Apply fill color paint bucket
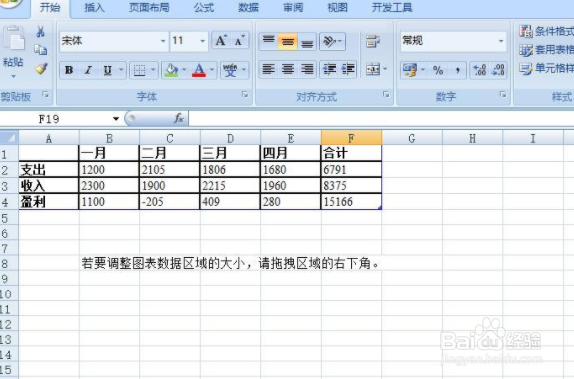The image size is (574, 379). tap(171, 70)
